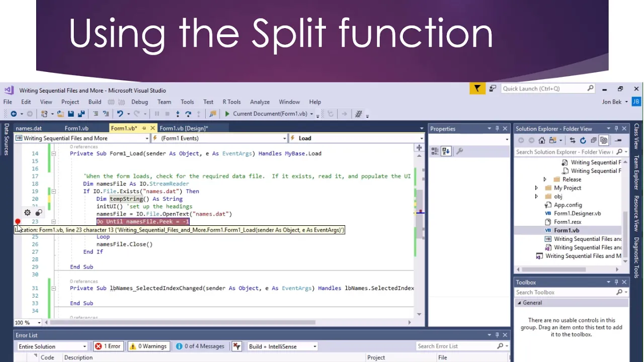
Task: Click the Search Toolbox input field
Action: pos(565,292)
